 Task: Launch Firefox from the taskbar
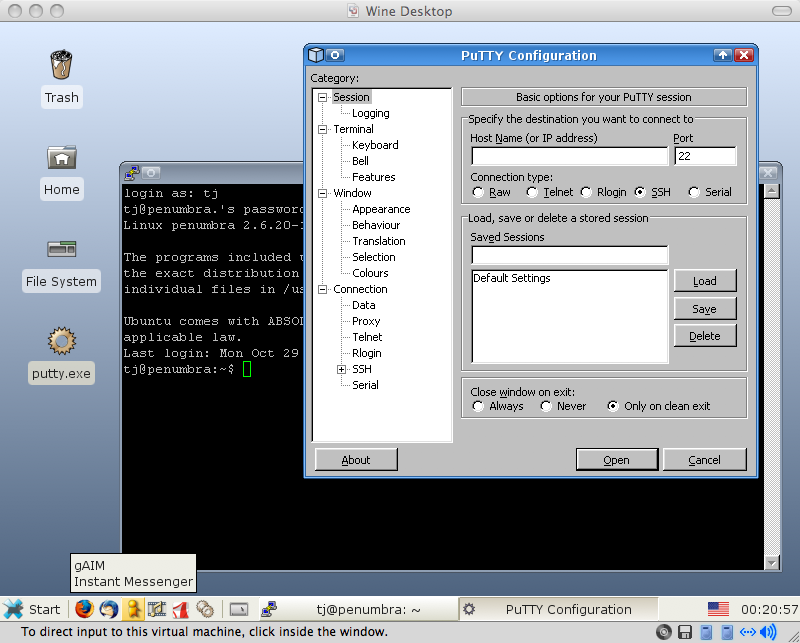click(x=85, y=609)
